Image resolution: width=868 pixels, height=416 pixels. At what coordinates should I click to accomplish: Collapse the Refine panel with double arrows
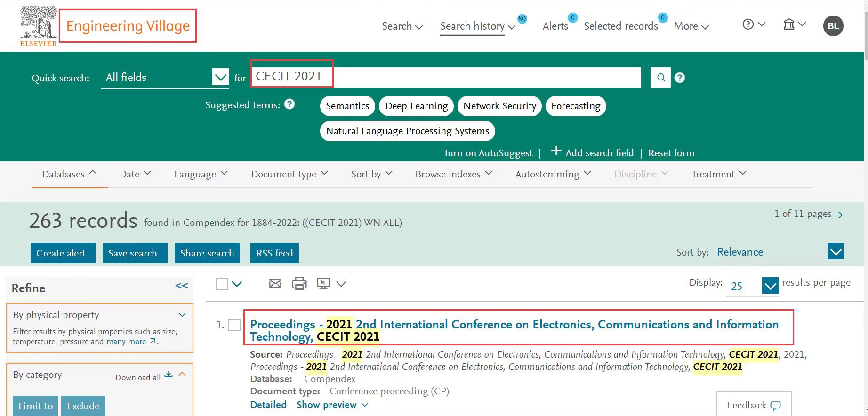(x=182, y=286)
